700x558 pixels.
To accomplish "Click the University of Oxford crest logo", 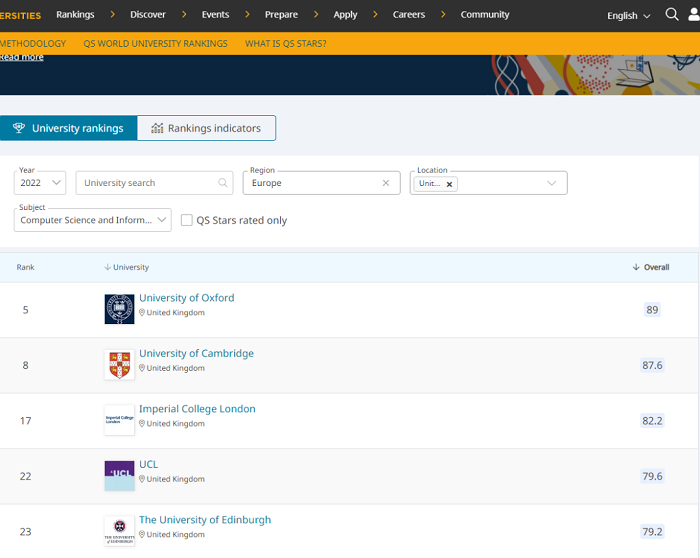I will pyautogui.click(x=119, y=309).
